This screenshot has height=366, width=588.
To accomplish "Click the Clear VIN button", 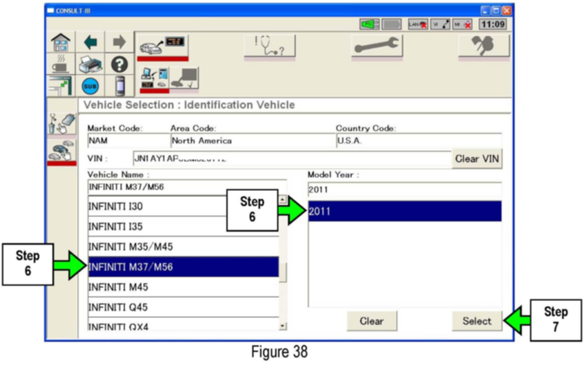I will point(477,159).
